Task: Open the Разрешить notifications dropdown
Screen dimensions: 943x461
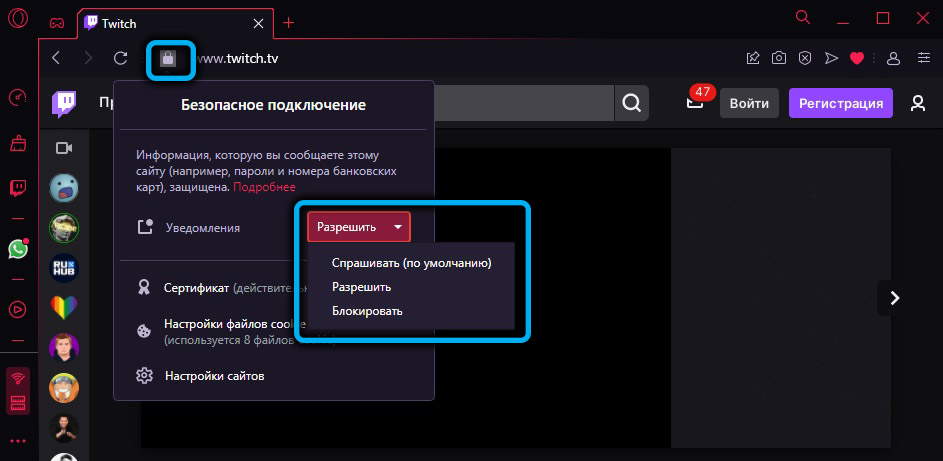Action: tap(358, 227)
